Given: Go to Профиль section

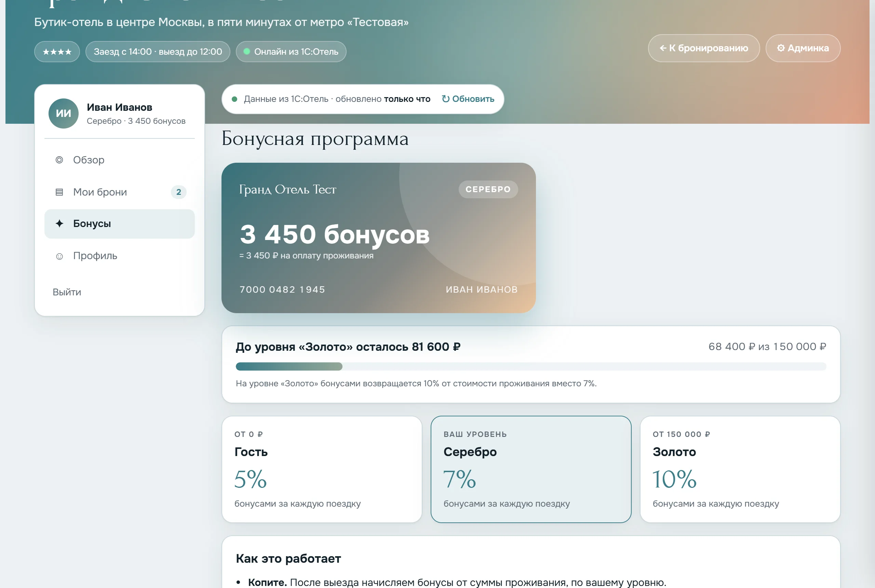Looking at the screenshot, I should tap(119, 256).
